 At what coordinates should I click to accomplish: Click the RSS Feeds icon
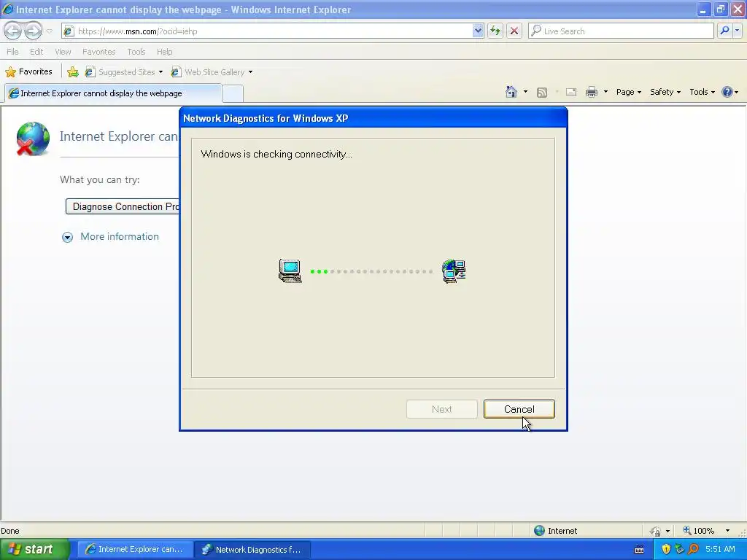coord(542,93)
